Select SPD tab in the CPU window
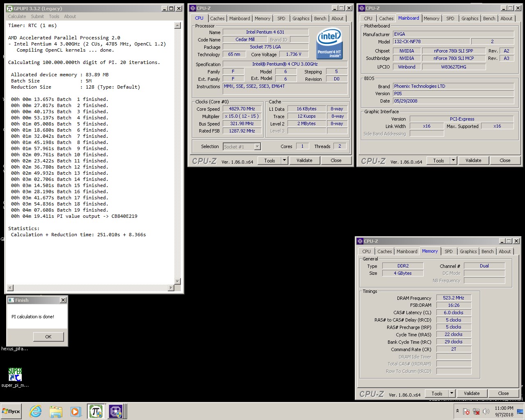 281,18
